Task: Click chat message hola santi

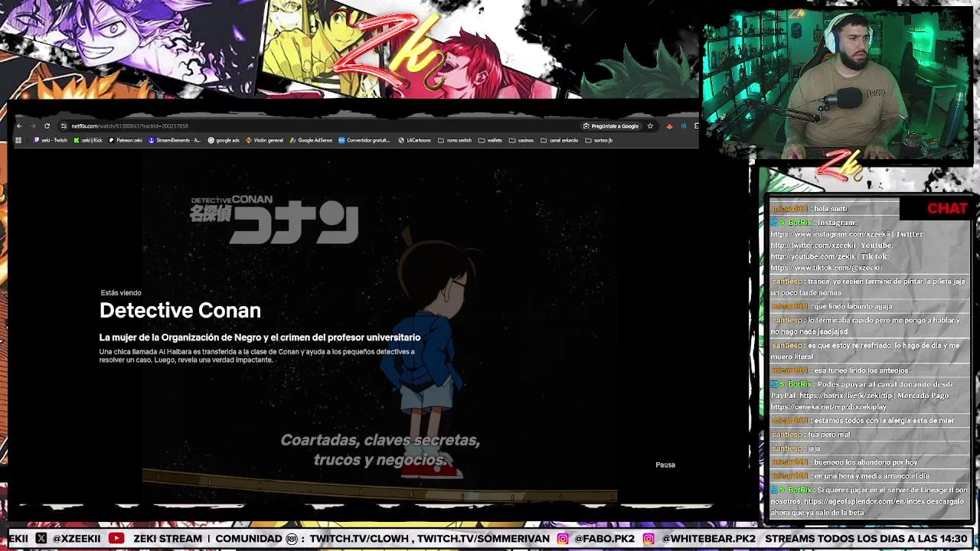Action: (831, 208)
